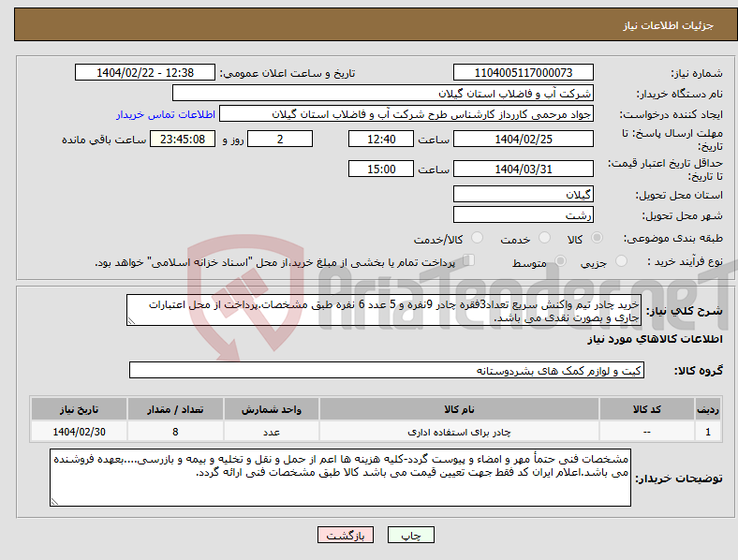738x560 pixels.
Task: Click the ایجاد کننده درخواست field
Action: 406,114
